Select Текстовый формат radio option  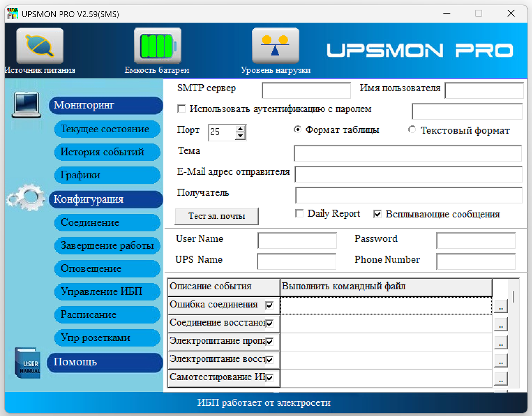(412, 130)
